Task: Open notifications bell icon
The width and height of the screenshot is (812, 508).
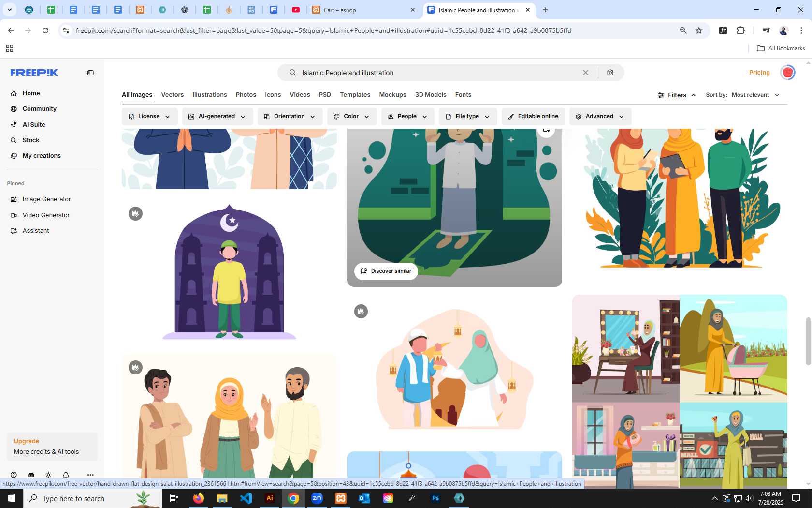Action: click(66, 475)
